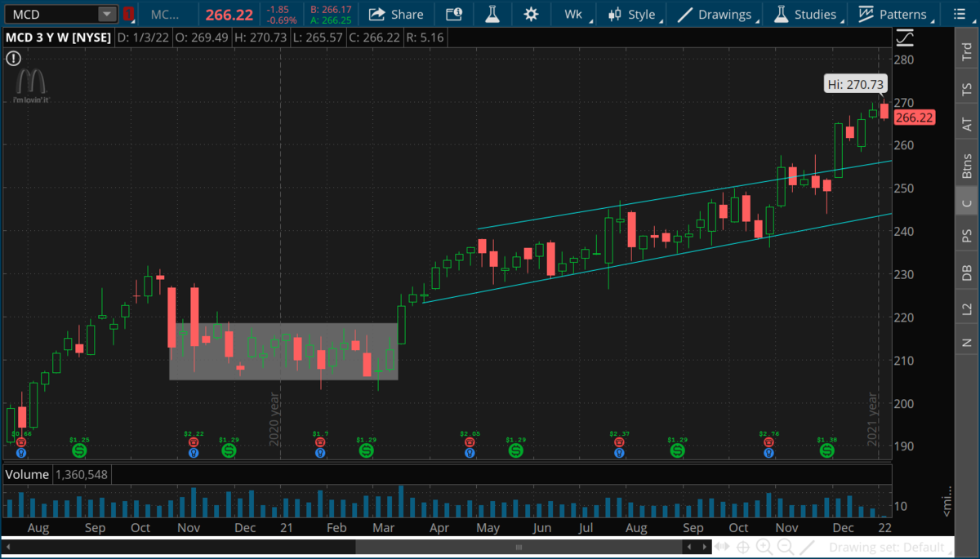Image resolution: width=980 pixels, height=559 pixels.
Task: Open the MCD symbol dropdown arrow
Action: point(107,15)
